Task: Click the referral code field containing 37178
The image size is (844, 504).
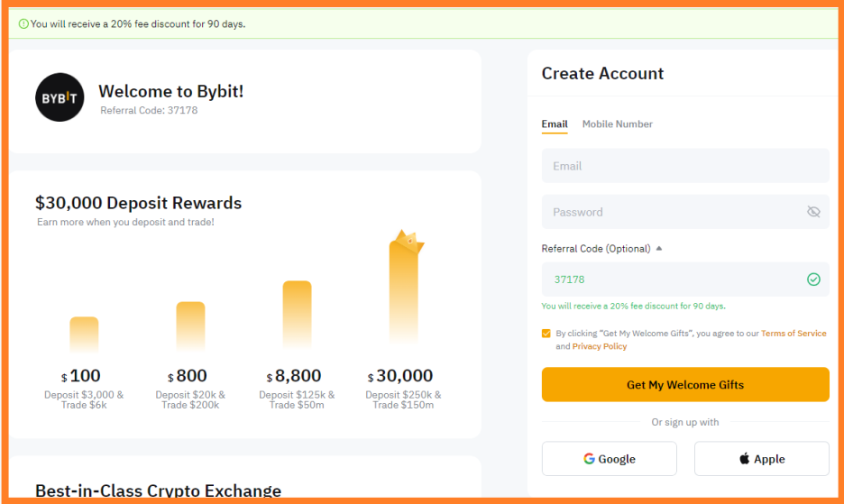Action: point(685,279)
